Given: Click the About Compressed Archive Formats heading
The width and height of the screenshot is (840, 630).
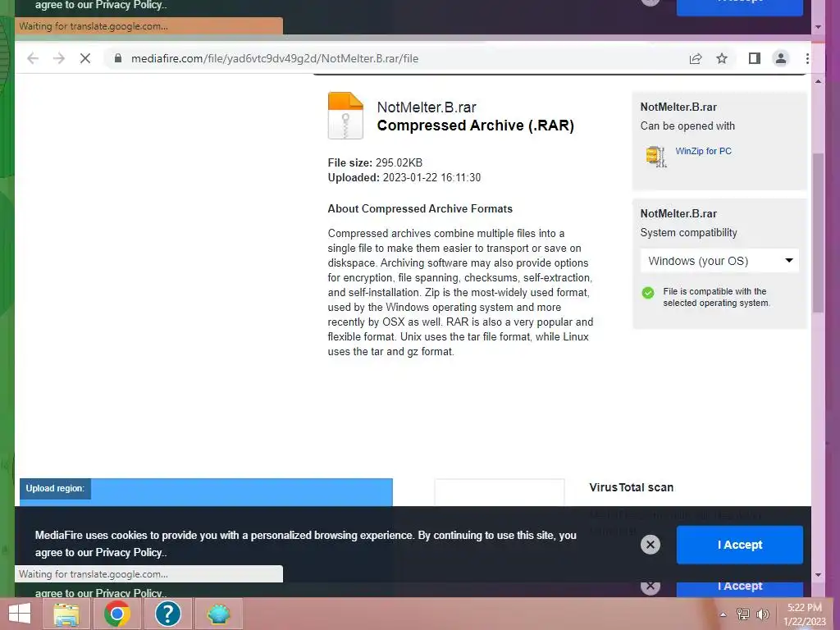Looking at the screenshot, I should pyautogui.click(x=420, y=209).
